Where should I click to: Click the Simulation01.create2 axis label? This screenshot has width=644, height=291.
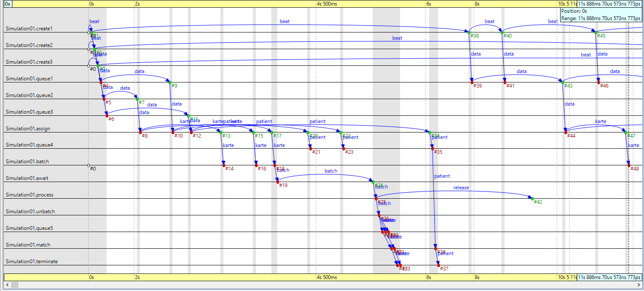point(29,45)
